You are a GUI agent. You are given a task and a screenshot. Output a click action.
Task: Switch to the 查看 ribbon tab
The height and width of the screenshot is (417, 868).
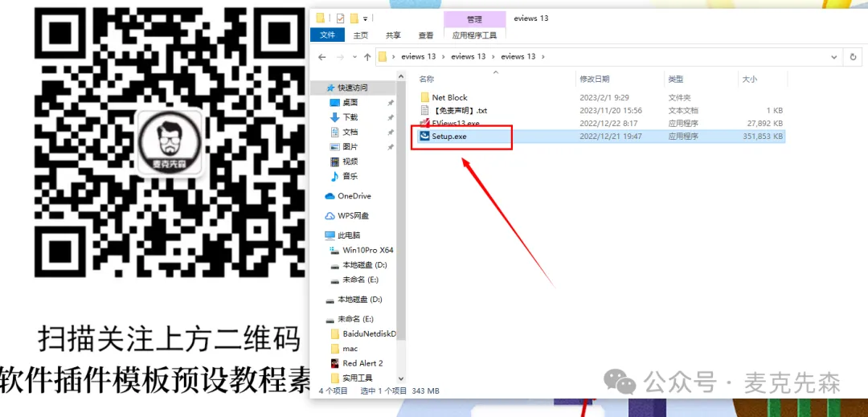[426, 35]
